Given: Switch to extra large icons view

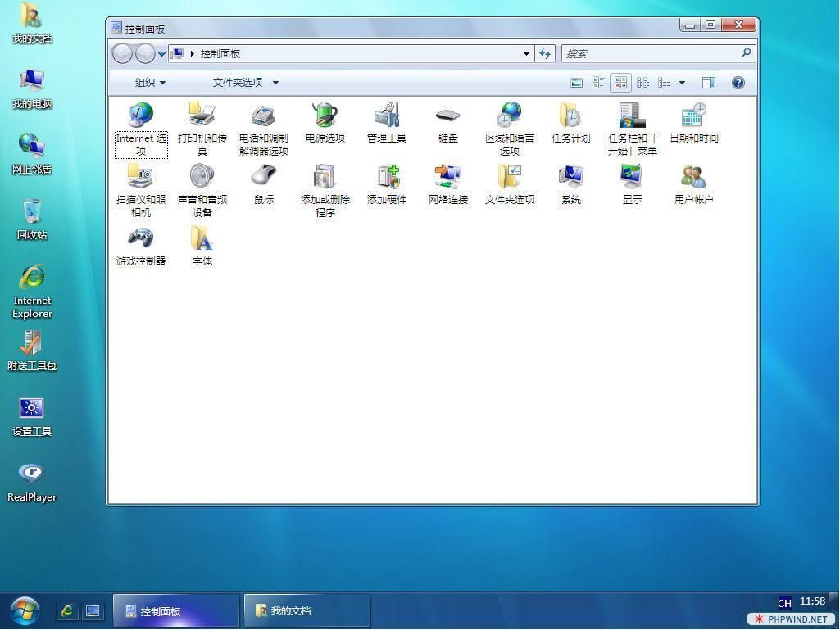Looking at the screenshot, I should tap(576, 83).
